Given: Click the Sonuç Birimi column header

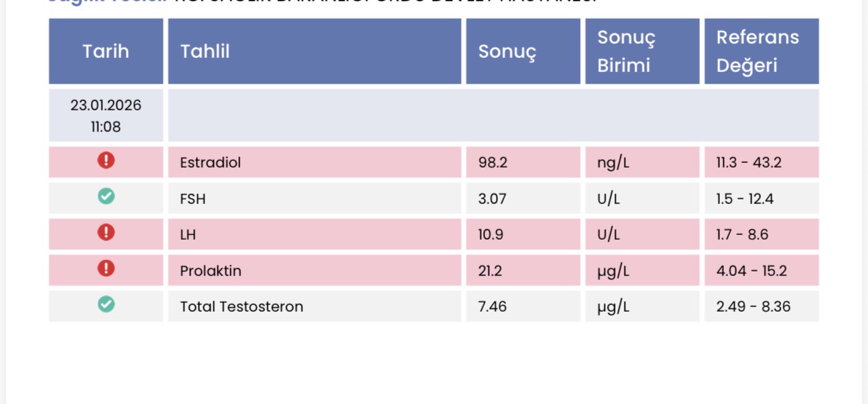Looking at the screenshot, I should coord(626,51).
